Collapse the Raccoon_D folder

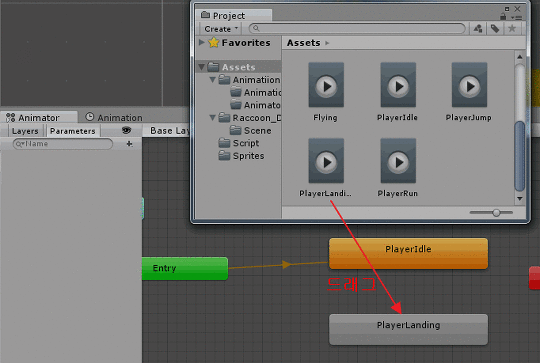pyautogui.click(x=212, y=118)
